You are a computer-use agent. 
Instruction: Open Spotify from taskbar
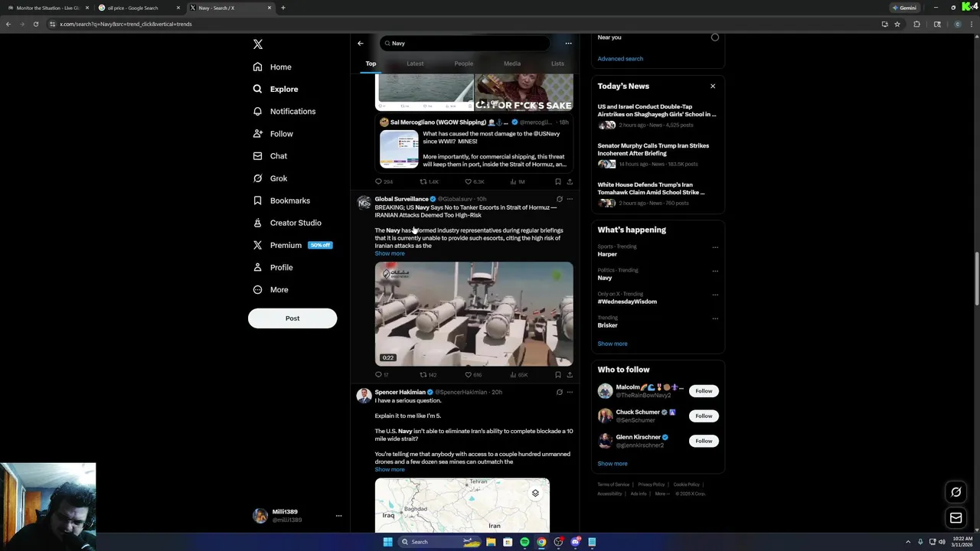[524, 542]
